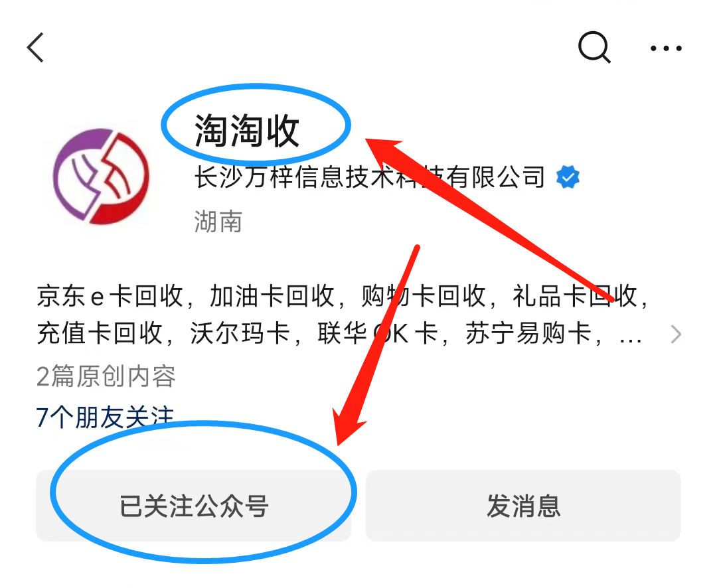Viewport: 717px width, 588px height.
Task: Tap the 联华OK卡 text in description
Action: point(378,333)
